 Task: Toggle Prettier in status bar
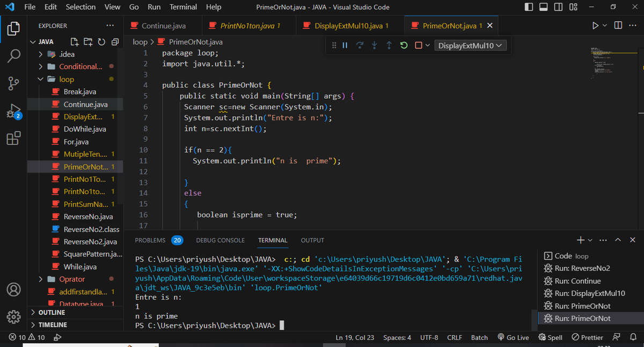click(x=588, y=337)
